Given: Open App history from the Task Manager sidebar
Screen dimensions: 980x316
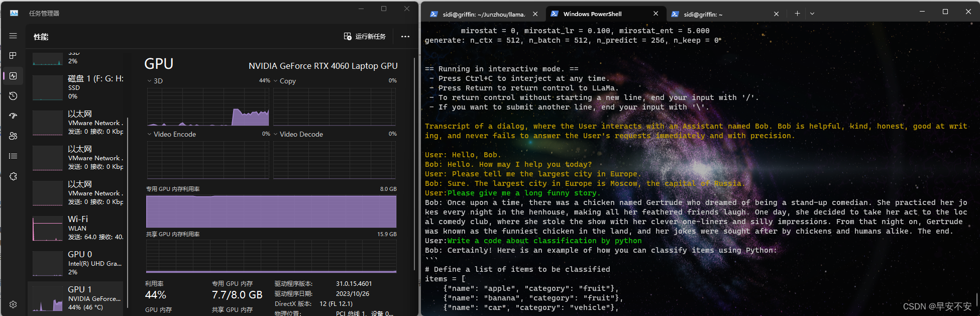Looking at the screenshot, I should click(13, 96).
